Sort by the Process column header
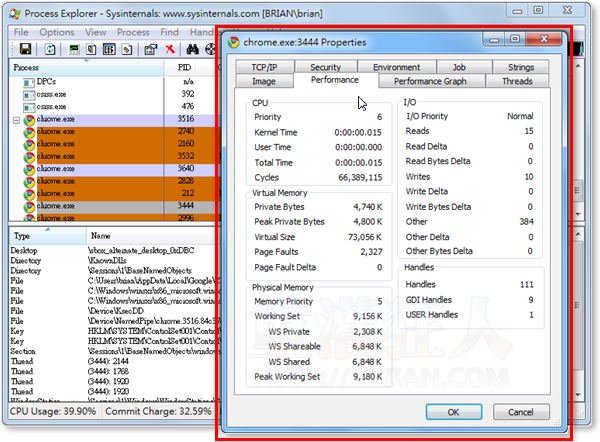Image resolution: width=600 pixels, height=442 pixels. 86,68
